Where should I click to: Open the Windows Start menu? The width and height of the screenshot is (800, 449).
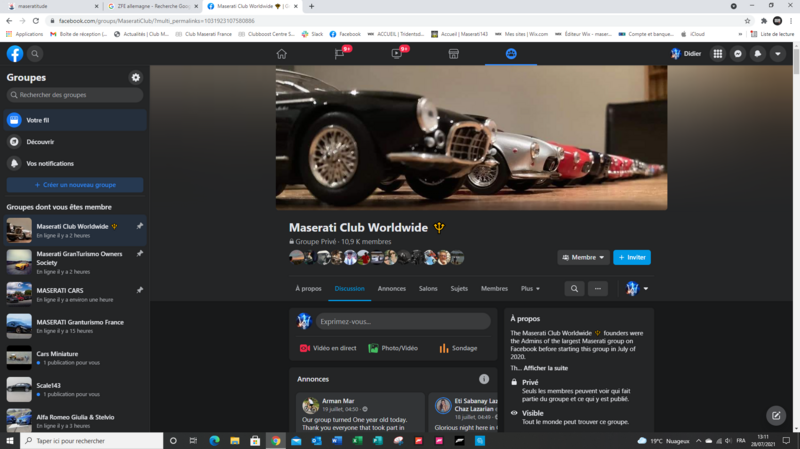tap(10, 441)
